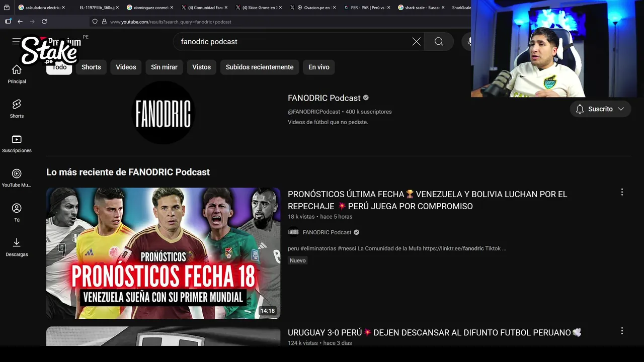The image size is (644, 362).
Task: Select the Todo filter chip
Action: tap(59, 67)
